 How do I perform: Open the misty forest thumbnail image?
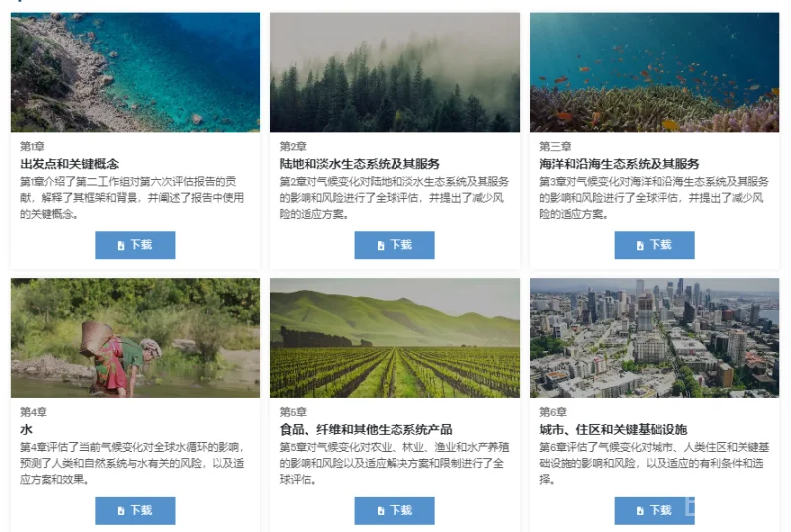(395, 72)
